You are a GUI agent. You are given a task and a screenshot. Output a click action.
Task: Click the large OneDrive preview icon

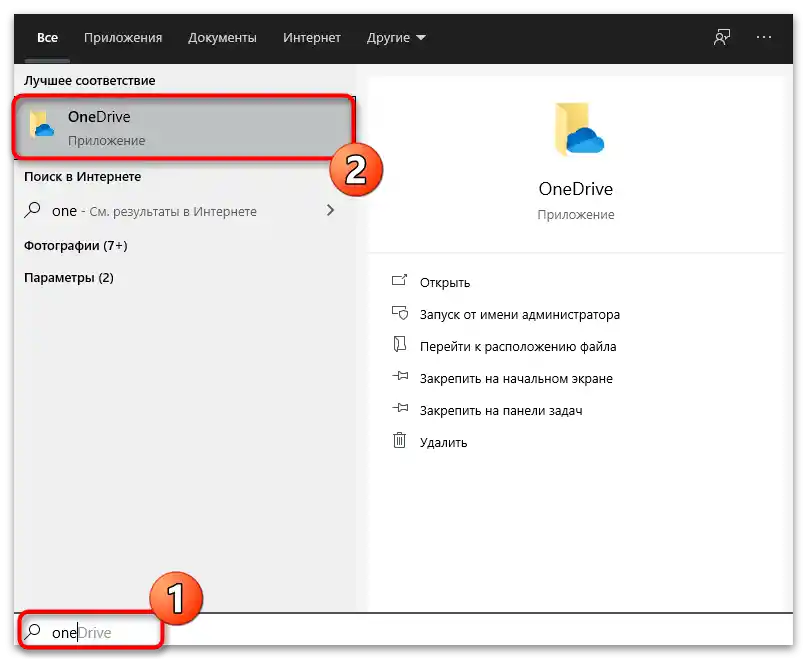pos(578,129)
